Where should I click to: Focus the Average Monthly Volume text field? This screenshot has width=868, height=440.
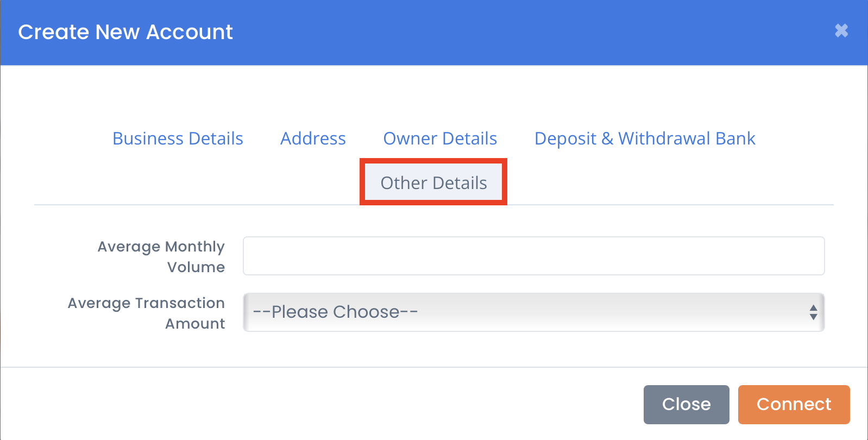click(x=533, y=256)
